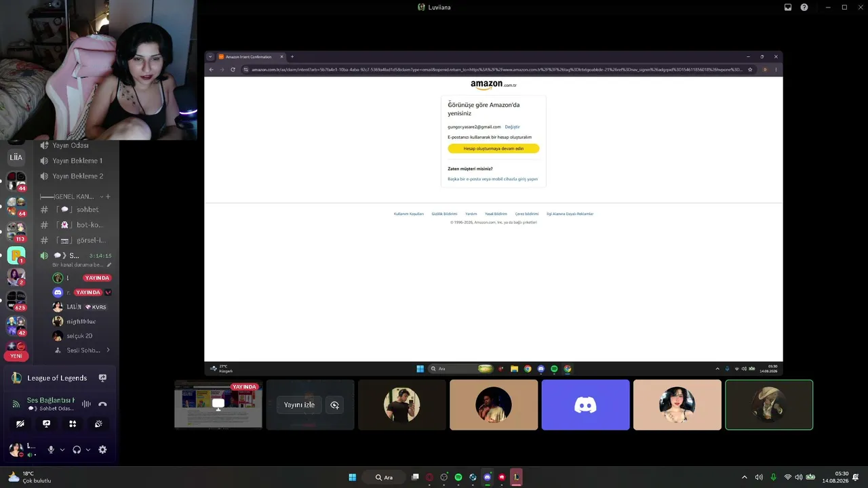Open the Windows Start menu

[x=353, y=477]
